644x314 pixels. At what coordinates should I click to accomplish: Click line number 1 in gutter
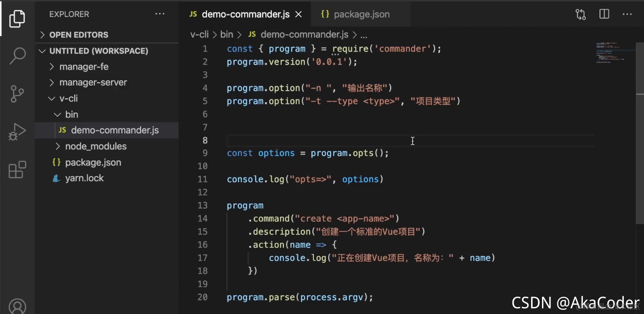pos(205,49)
